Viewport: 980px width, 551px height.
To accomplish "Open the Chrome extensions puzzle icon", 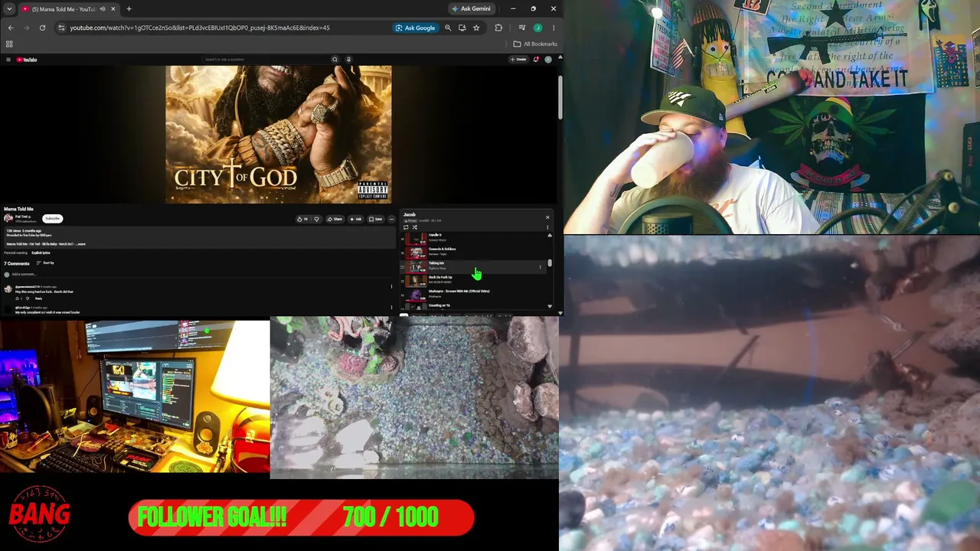I will tap(498, 28).
